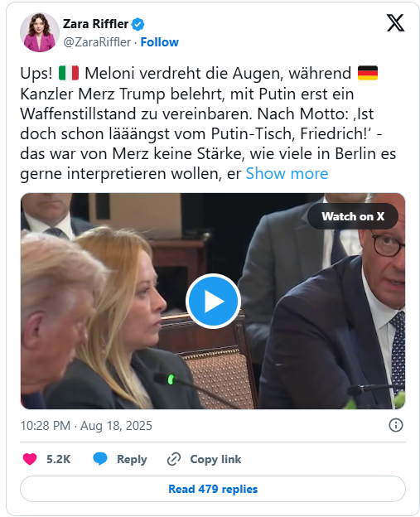Like the tweet with heart icon

coord(30,459)
